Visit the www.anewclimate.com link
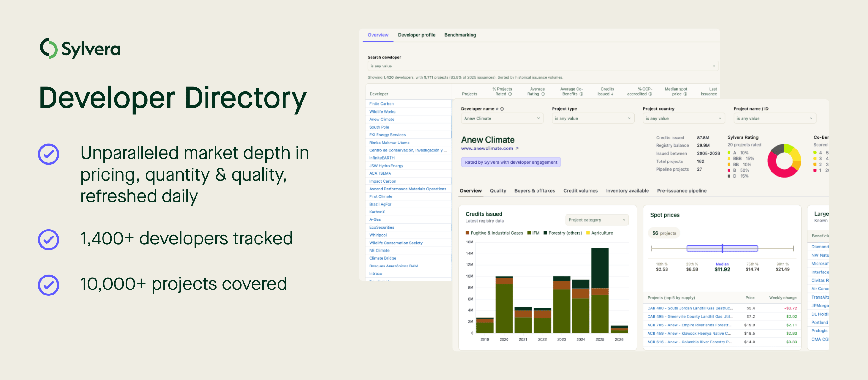This screenshot has width=868, height=380. (x=487, y=149)
